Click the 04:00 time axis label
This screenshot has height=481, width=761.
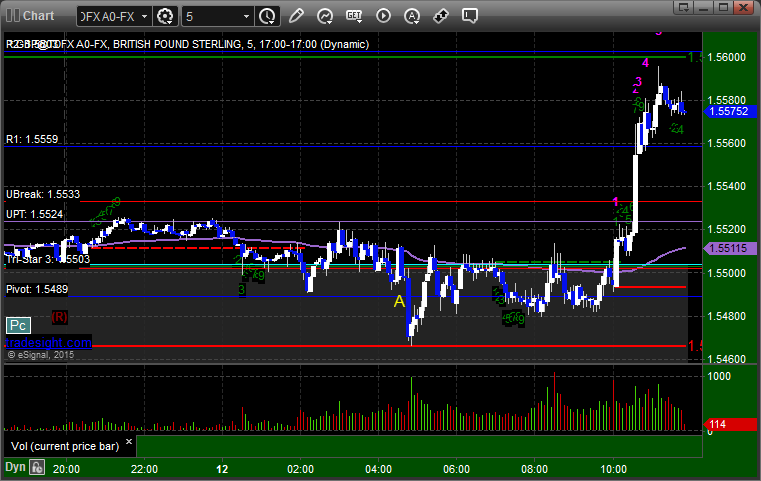(x=379, y=469)
